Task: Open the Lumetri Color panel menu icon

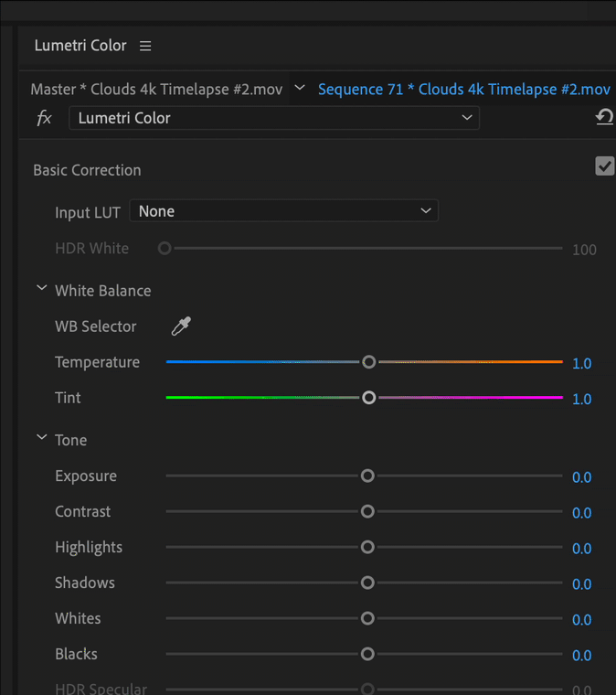Action: [x=145, y=46]
